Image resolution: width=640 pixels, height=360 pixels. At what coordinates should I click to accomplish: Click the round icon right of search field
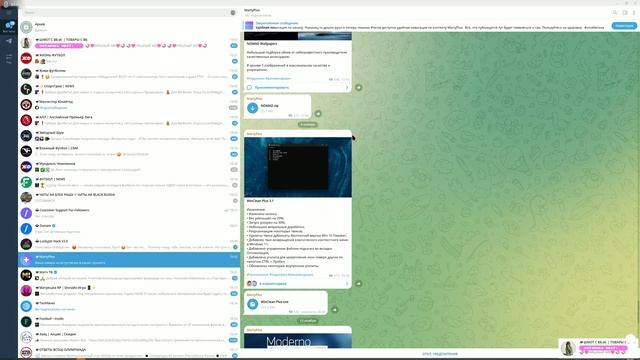point(233,13)
